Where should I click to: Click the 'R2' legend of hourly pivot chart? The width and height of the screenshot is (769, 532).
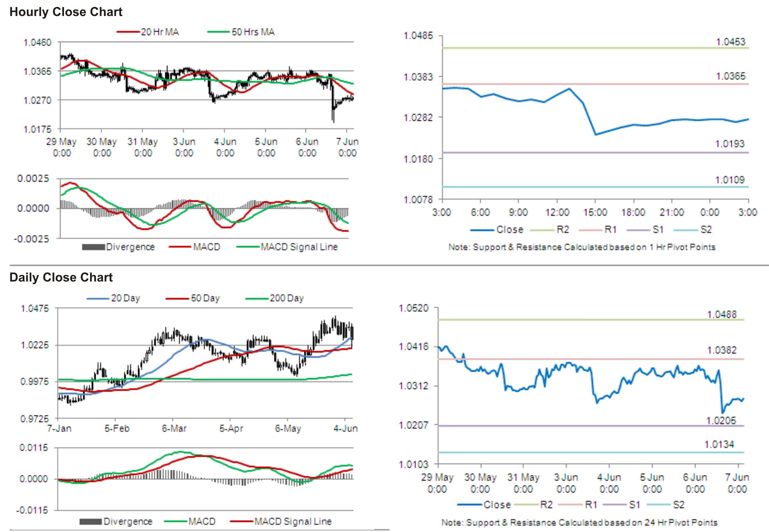[x=550, y=230]
